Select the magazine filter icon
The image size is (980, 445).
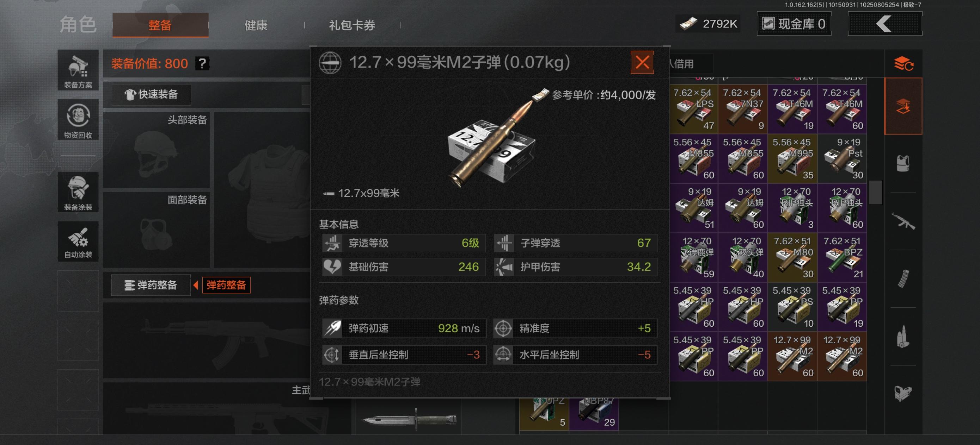pyautogui.click(x=903, y=279)
